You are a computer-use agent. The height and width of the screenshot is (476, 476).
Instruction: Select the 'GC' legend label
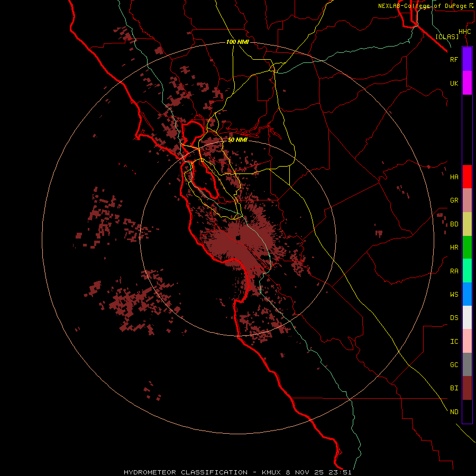(x=454, y=365)
